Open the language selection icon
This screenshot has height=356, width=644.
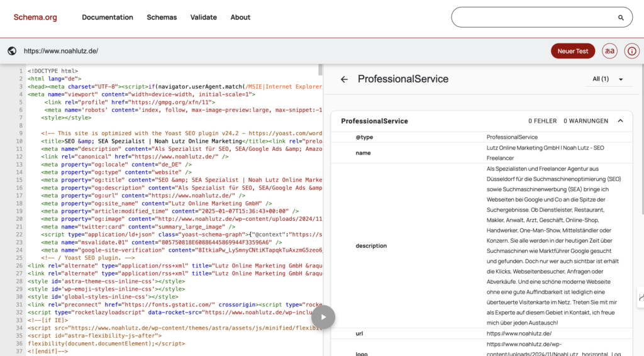click(610, 51)
